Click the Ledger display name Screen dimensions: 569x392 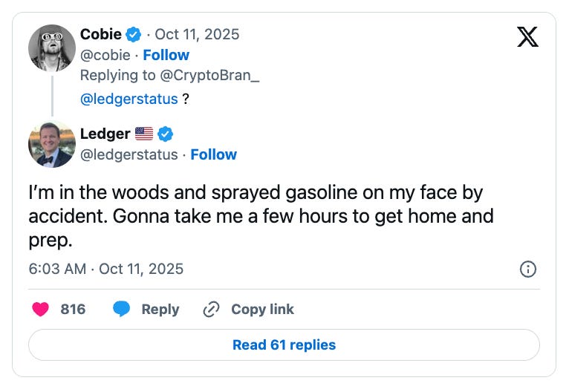105,134
